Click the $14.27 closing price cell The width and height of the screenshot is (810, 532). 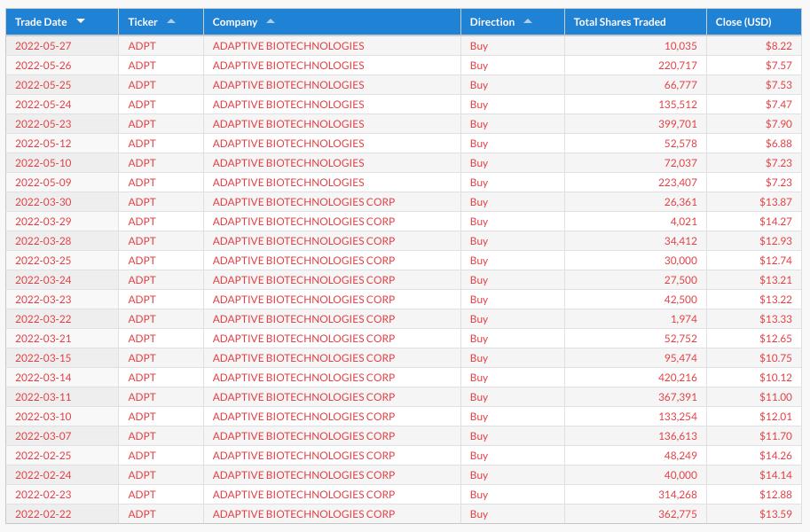[x=775, y=222]
